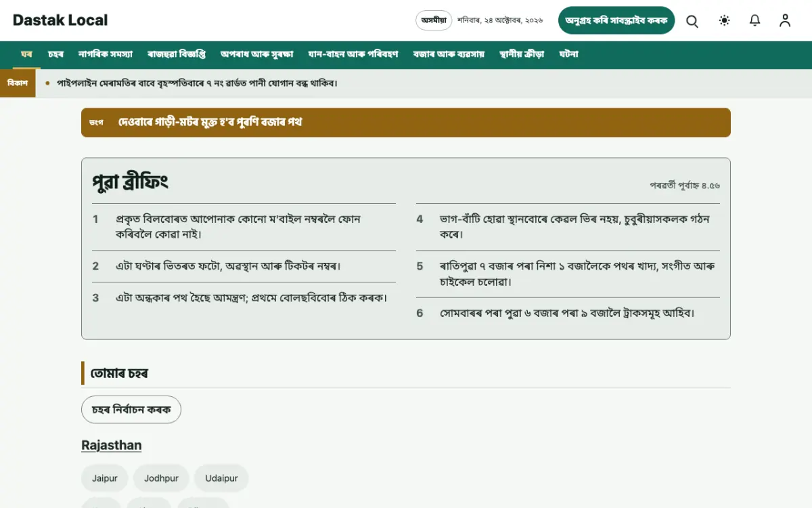The width and height of the screenshot is (812, 508).
Task: Click the বিকাশ ticker label
Action: coord(18,83)
